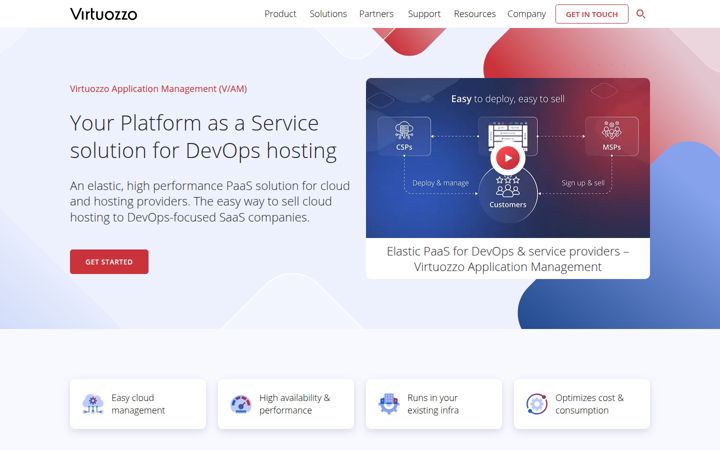Open the Product menu
Viewport: 720px width, 450px height.
click(x=280, y=14)
